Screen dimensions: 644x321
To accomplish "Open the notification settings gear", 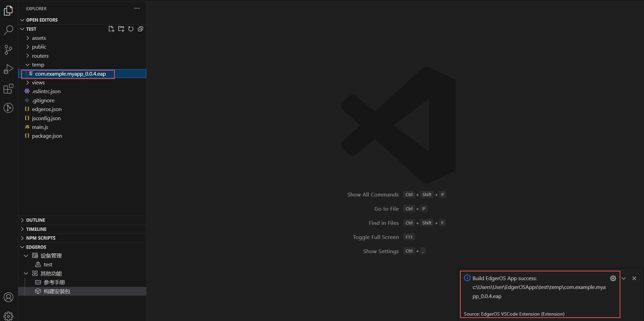I will [x=613, y=278].
